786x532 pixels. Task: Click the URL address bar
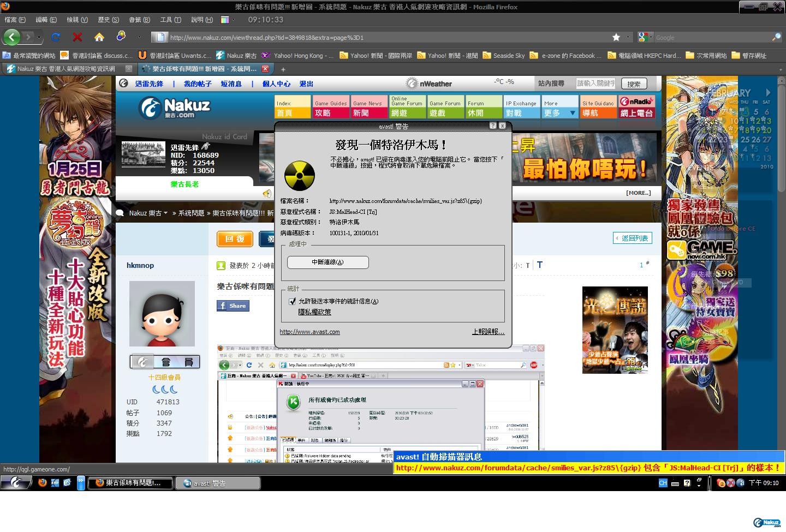pyautogui.click(x=389, y=37)
